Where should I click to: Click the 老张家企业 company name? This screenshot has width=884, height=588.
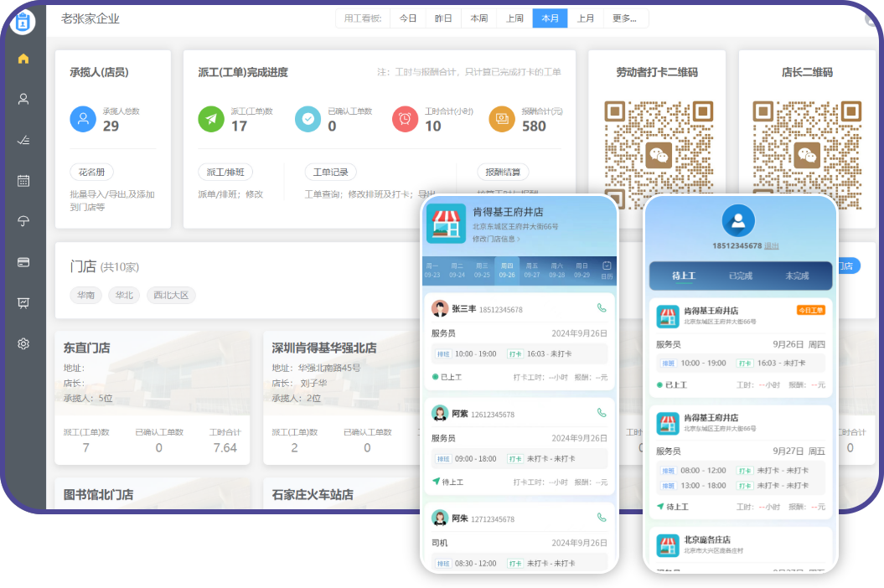[x=90, y=18]
